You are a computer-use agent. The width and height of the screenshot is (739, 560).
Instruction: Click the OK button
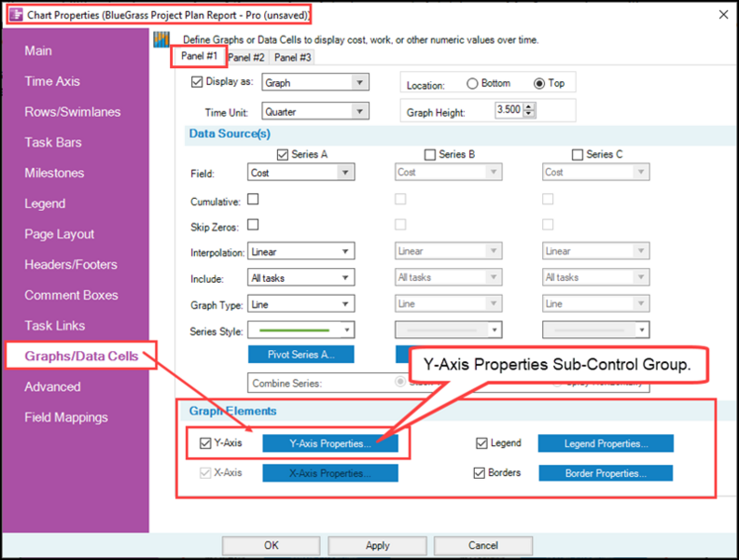click(272, 545)
